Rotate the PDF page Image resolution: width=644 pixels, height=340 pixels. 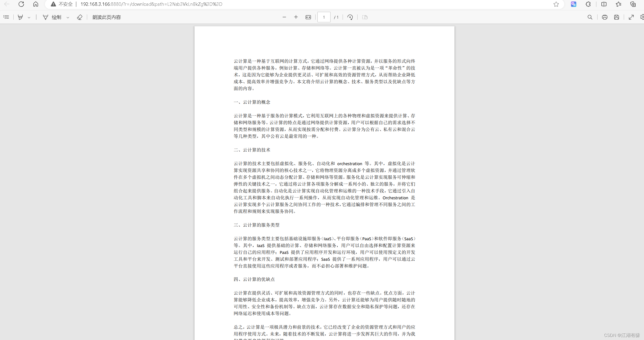(350, 17)
